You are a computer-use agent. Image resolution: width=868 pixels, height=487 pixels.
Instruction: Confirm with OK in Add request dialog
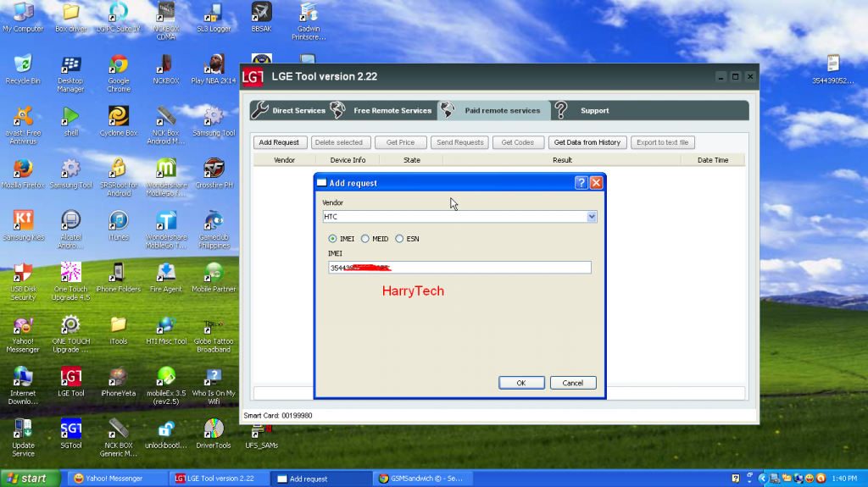(x=521, y=383)
